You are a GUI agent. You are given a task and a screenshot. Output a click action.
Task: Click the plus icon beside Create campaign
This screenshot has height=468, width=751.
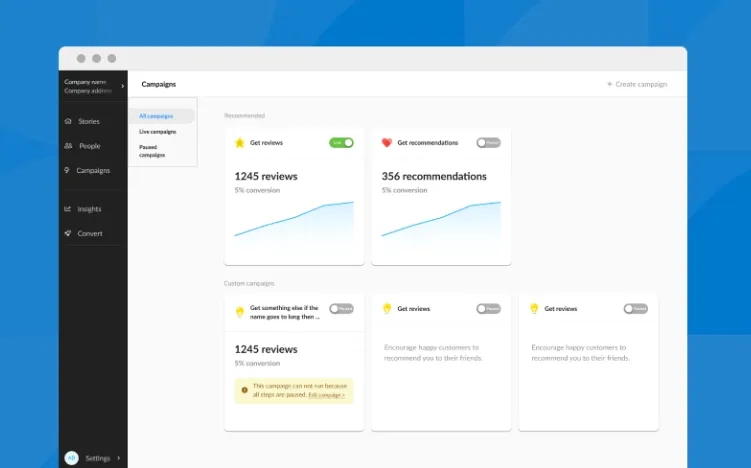(609, 84)
